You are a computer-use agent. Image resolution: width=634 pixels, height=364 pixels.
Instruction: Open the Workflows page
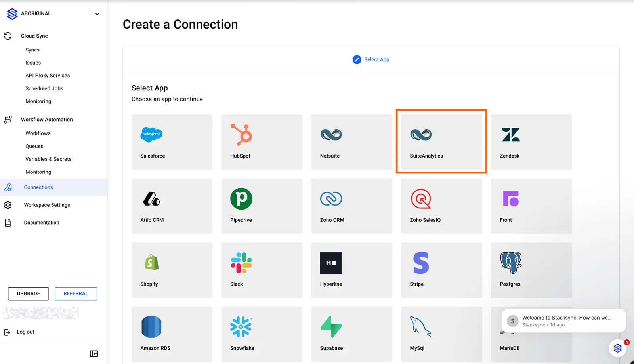tap(38, 133)
